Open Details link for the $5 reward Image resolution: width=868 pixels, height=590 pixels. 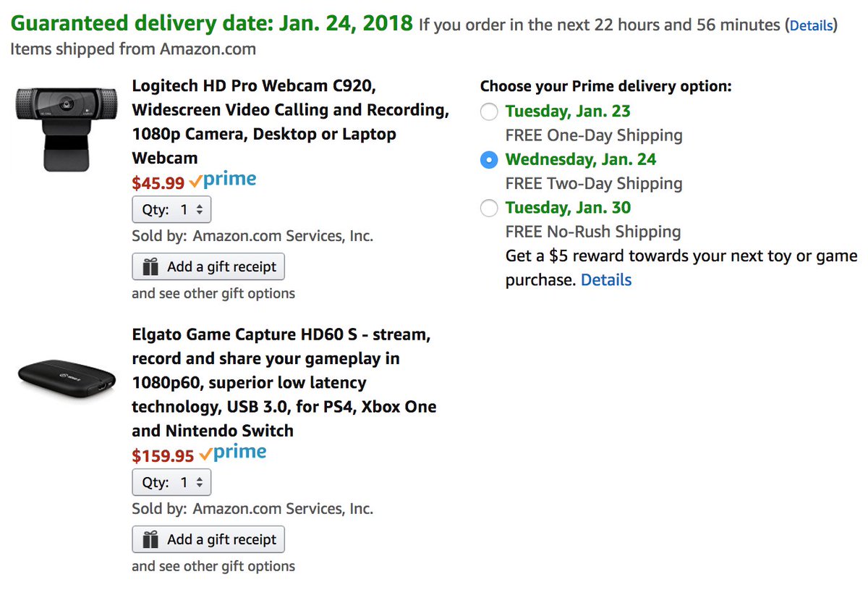tap(606, 280)
